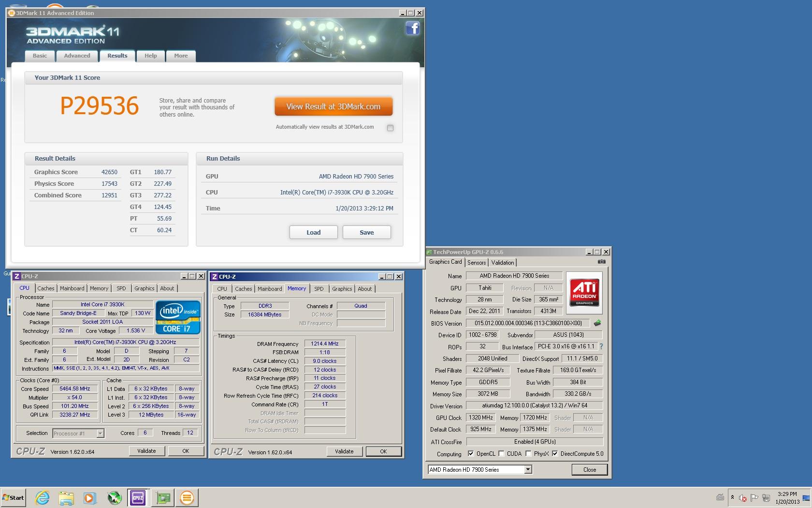This screenshot has height=508, width=812.
Task: Open the Facebook icon in 3DMark
Action: (x=412, y=29)
